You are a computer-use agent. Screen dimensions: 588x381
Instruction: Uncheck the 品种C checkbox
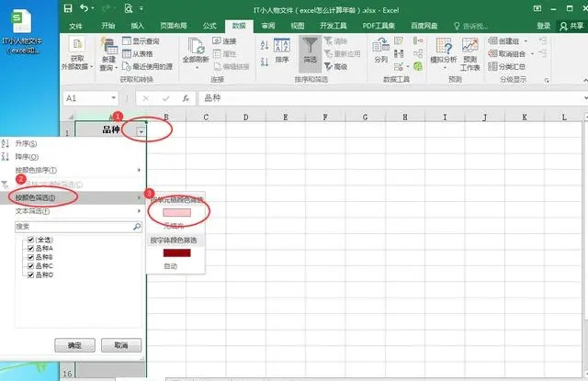click(31, 265)
